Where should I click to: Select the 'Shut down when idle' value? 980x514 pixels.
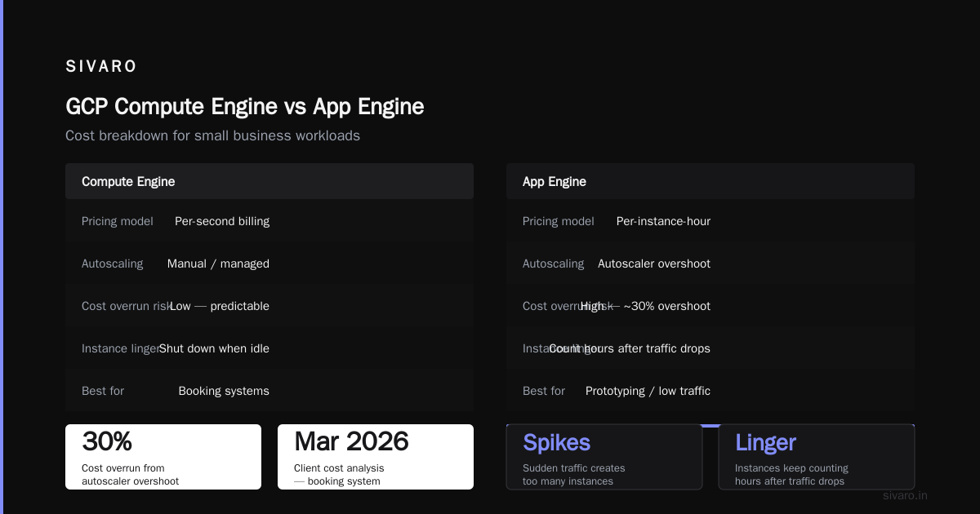click(x=214, y=348)
